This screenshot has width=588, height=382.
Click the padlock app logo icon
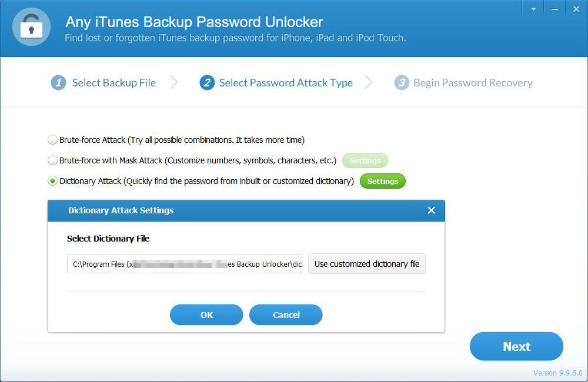tap(32, 27)
